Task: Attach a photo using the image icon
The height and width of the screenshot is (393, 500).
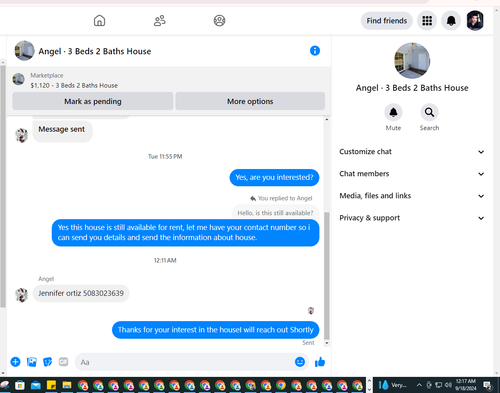Action: [32, 362]
